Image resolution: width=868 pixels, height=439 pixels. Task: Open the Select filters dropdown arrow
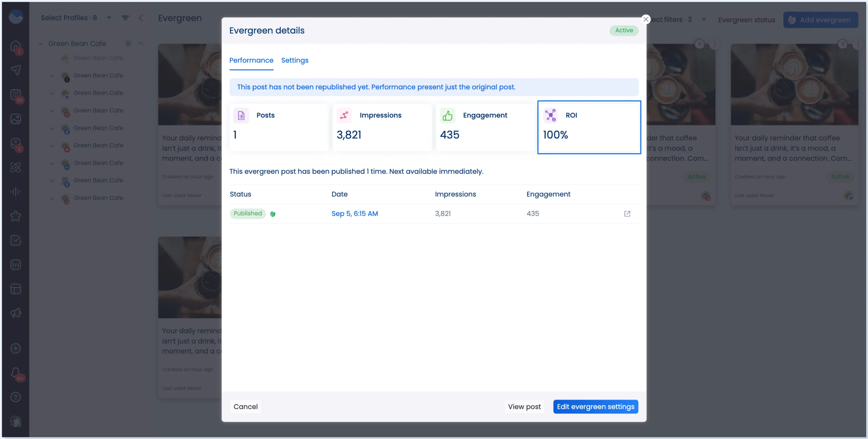click(704, 19)
